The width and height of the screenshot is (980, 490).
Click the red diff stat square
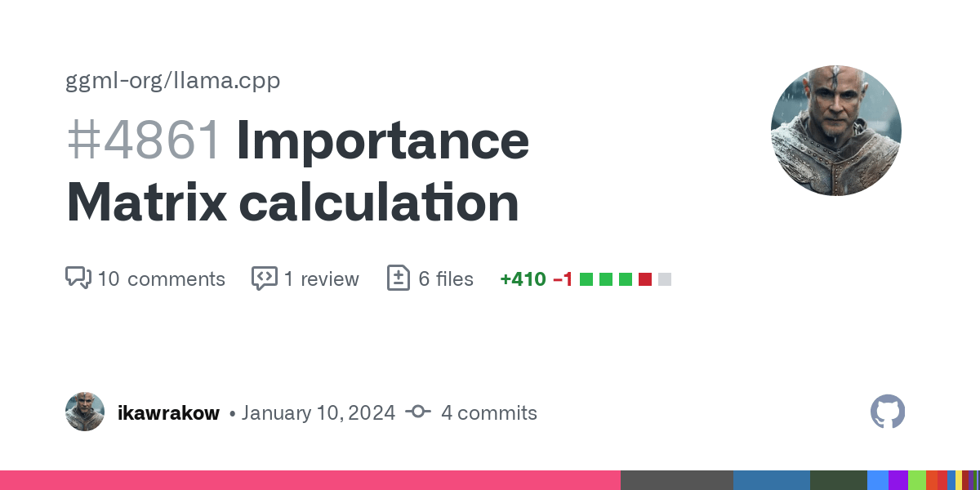(x=645, y=279)
